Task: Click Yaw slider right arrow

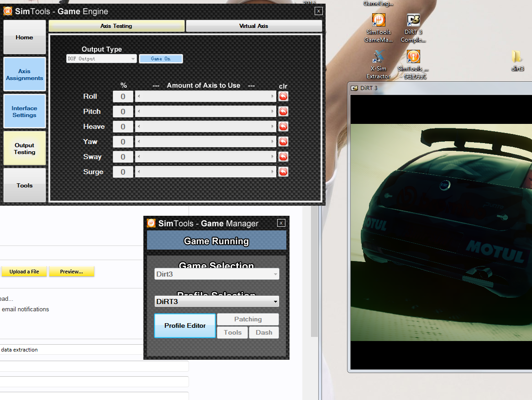Action: [273, 142]
